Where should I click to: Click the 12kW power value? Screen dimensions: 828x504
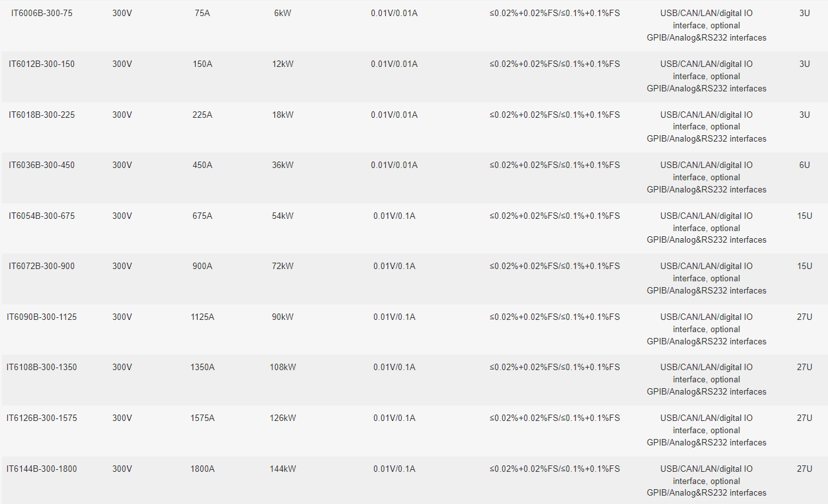pyautogui.click(x=283, y=64)
